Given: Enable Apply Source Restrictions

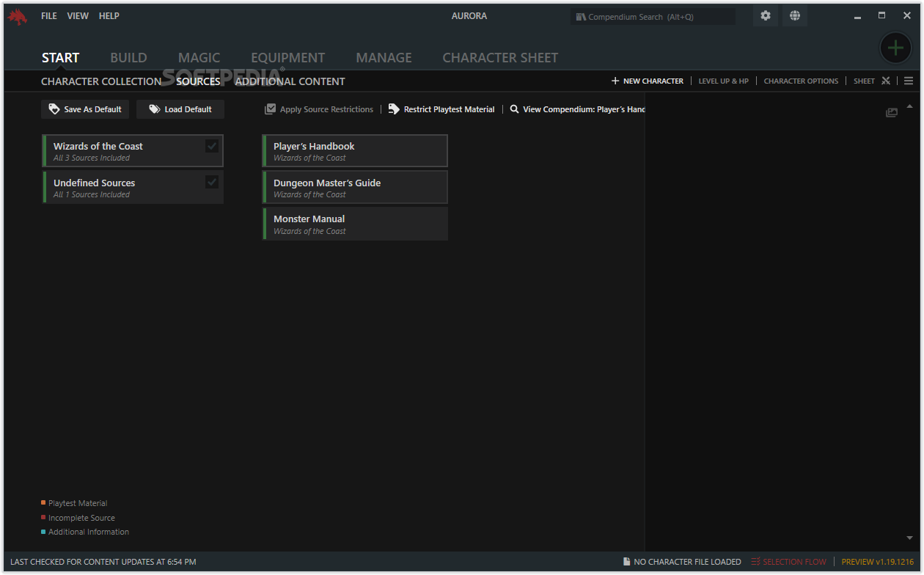Looking at the screenshot, I should pos(319,109).
